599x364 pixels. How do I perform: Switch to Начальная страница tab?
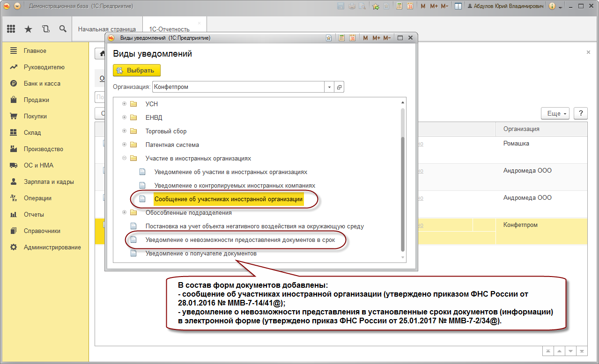(x=107, y=29)
